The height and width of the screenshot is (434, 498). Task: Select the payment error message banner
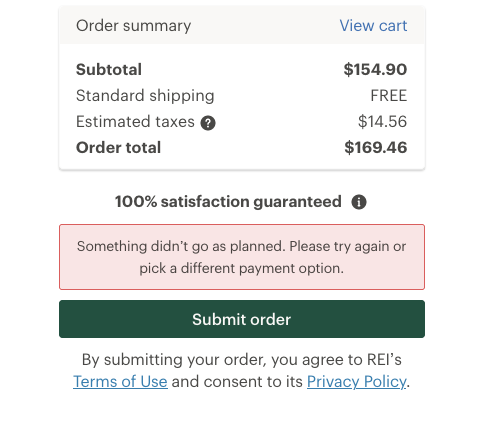click(x=242, y=257)
